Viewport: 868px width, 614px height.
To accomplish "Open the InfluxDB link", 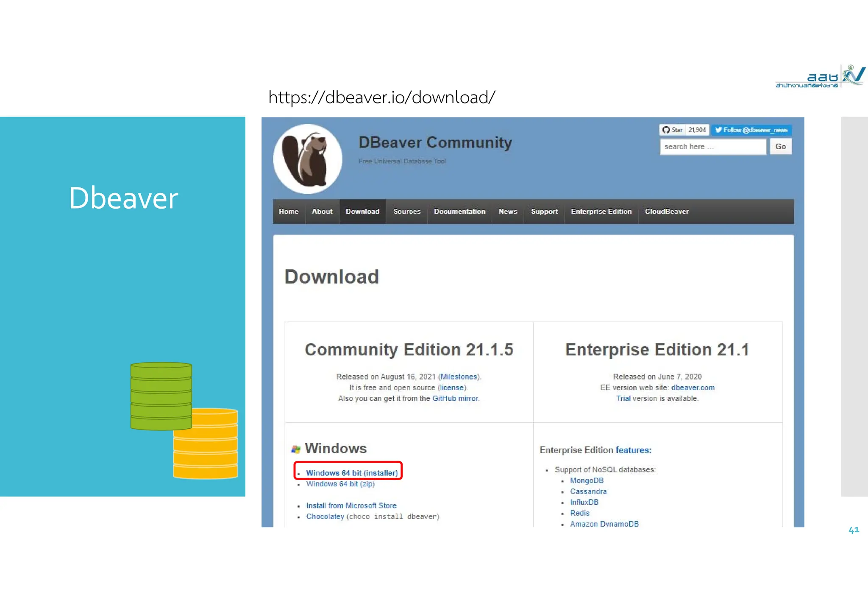I will 584,502.
